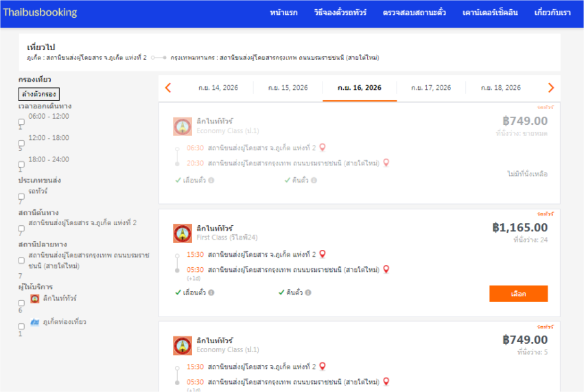Screen dimensions: 584x392
Task: Check the 06:00 - 12:00 departure filter
Action: pyautogui.click(x=21, y=122)
